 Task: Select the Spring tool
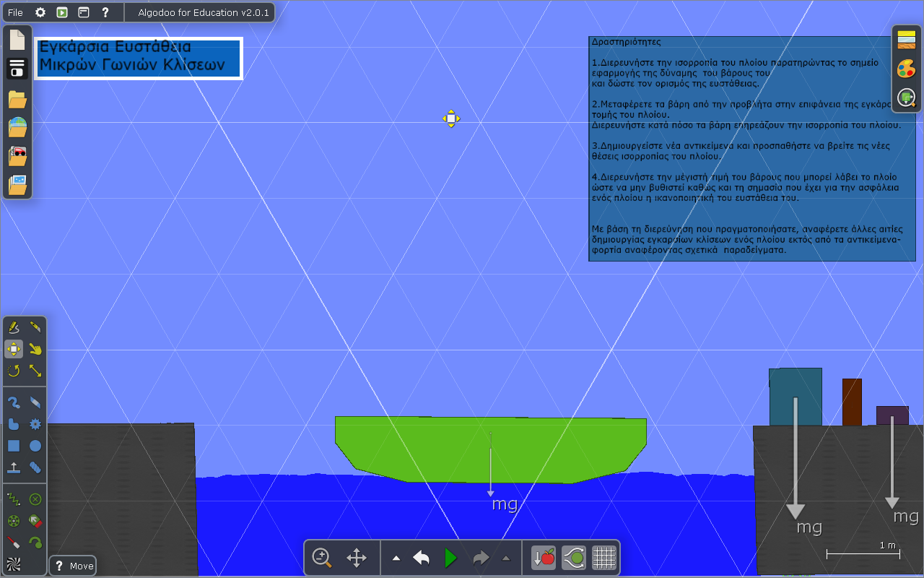tap(14, 499)
